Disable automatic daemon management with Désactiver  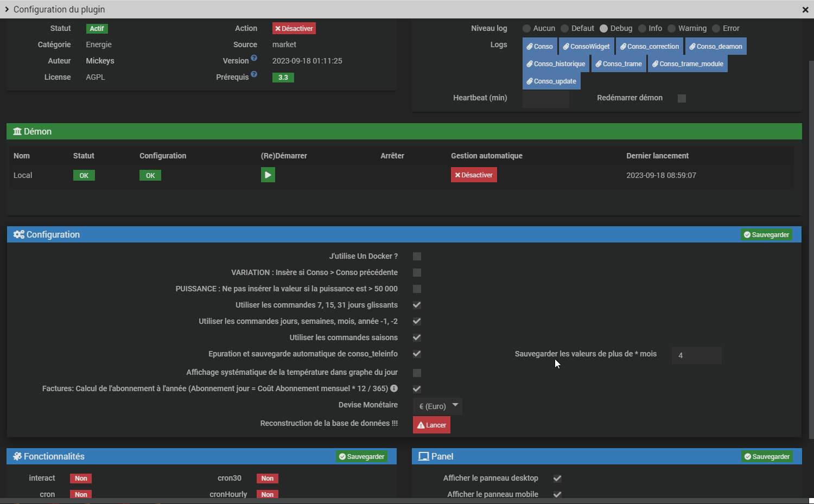click(474, 175)
